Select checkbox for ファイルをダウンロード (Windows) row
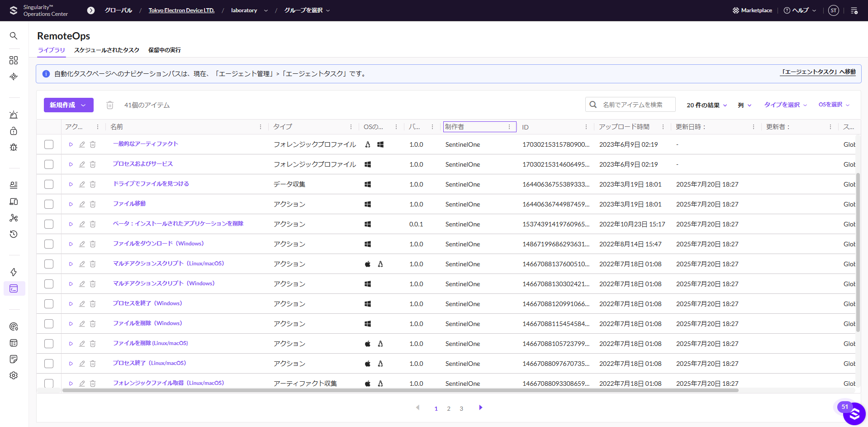This screenshot has width=868, height=427. pyautogui.click(x=49, y=244)
